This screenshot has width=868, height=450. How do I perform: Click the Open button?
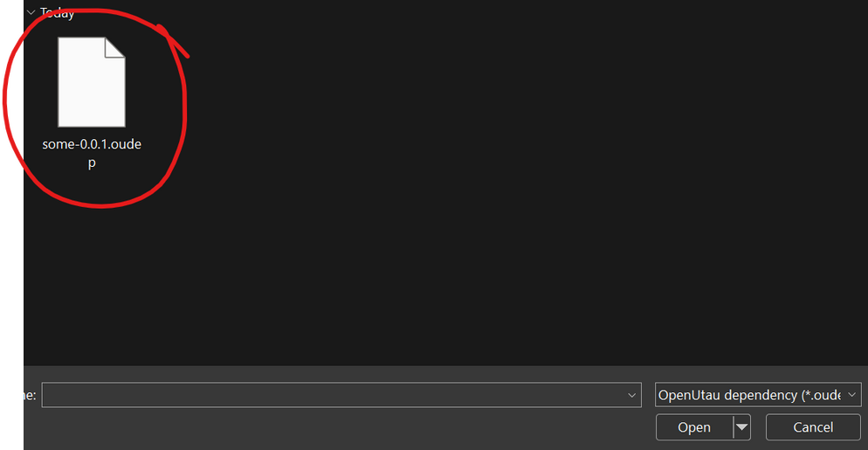pos(694,427)
